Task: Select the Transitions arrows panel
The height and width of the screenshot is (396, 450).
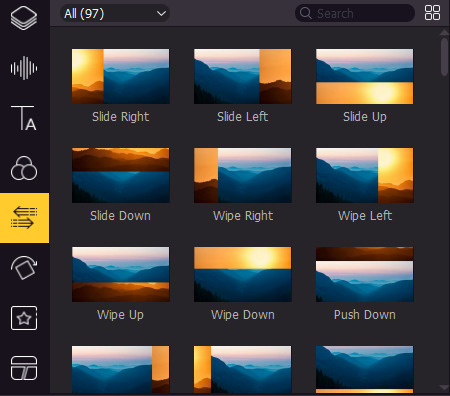Action: pos(24,218)
